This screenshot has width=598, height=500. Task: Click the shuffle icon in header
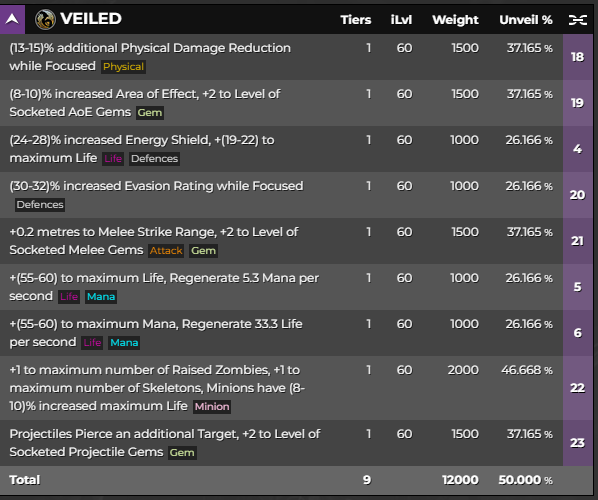point(577,20)
